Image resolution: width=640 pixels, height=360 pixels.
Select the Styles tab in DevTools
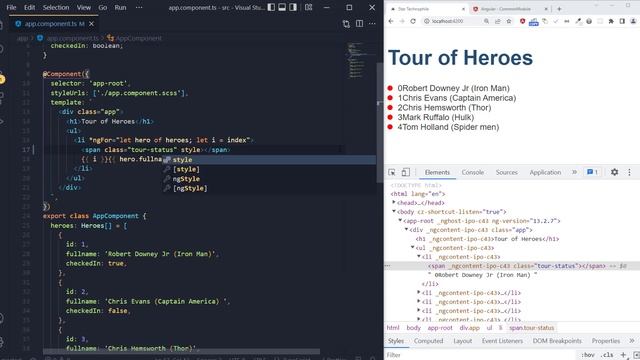coord(396,341)
